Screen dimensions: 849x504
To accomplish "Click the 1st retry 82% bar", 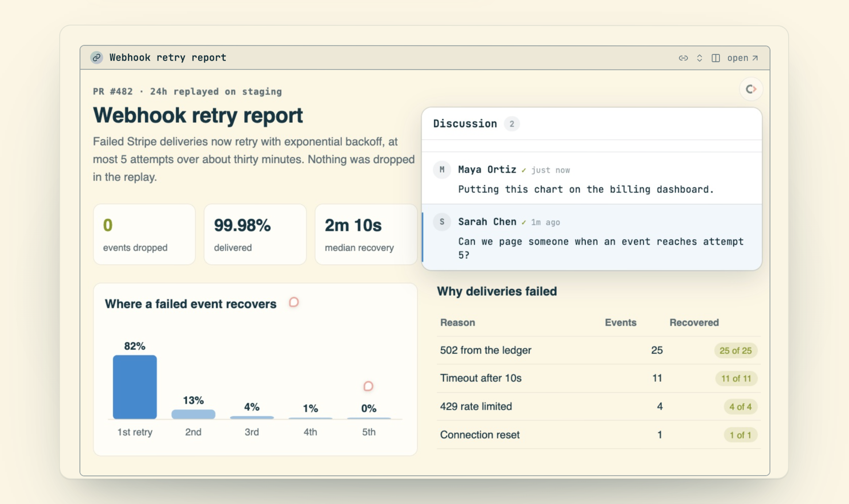I will [x=135, y=387].
